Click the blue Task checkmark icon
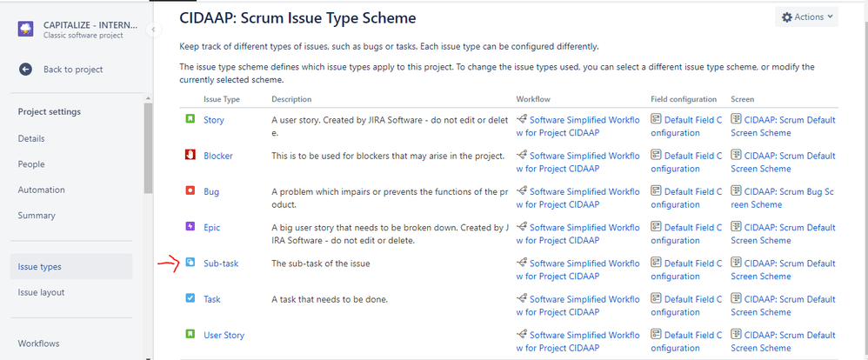 click(190, 298)
